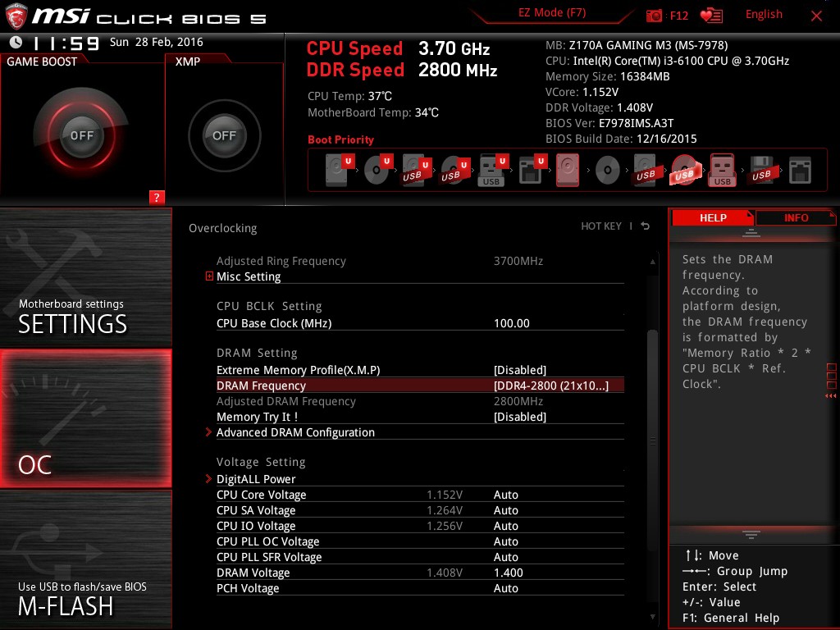Open Memory Try It ! [Disabled] option
The image size is (840, 630).
pos(519,417)
